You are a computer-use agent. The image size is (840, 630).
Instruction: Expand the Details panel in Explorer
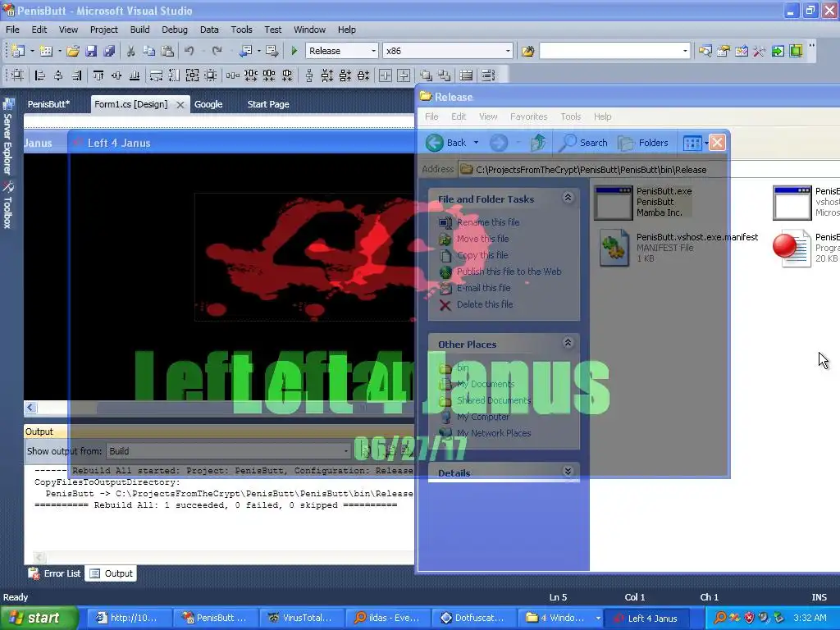[x=568, y=472]
